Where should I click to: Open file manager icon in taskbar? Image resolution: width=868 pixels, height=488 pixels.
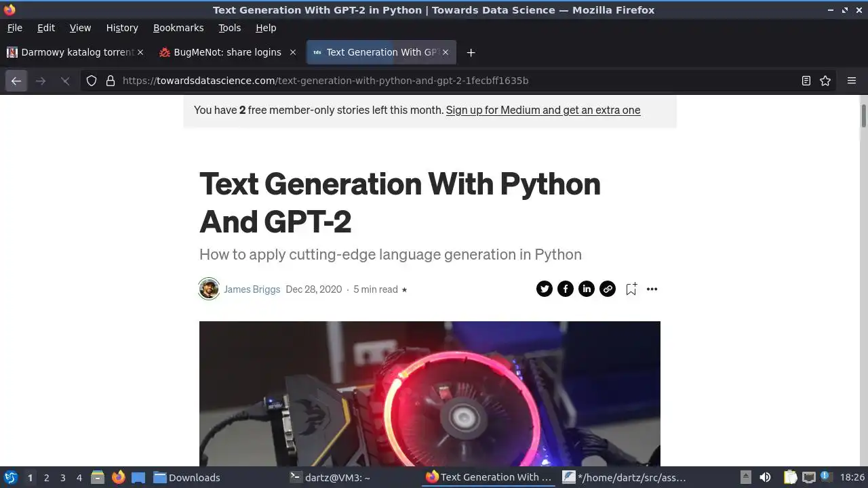(x=98, y=477)
